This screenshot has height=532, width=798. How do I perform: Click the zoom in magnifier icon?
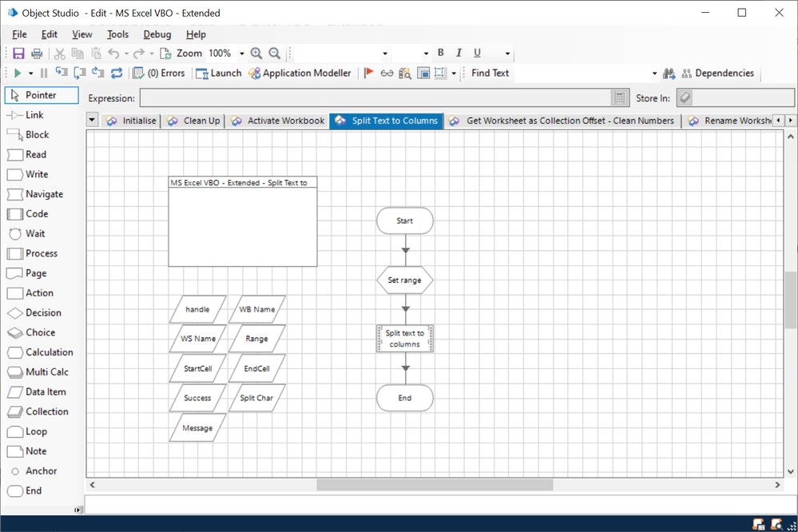[256, 54]
